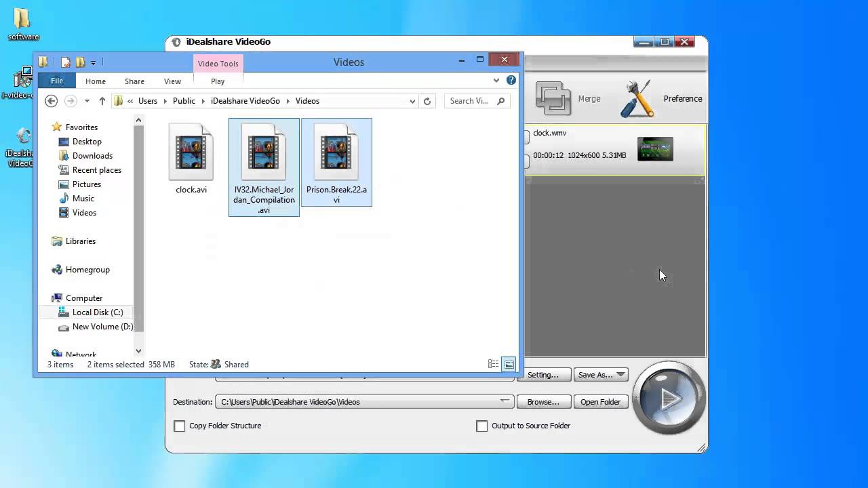Expand the address bar history dropdown
Screen dimensions: 868x488
412,101
